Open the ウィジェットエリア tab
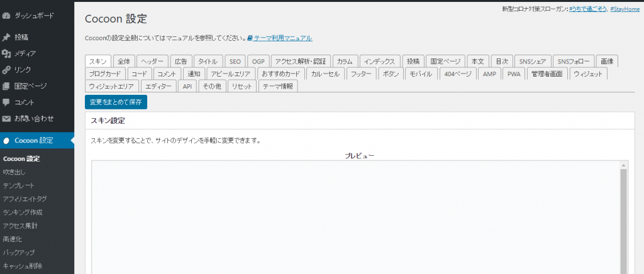The width and height of the screenshot is (644, 274). (x=112, y=87)
